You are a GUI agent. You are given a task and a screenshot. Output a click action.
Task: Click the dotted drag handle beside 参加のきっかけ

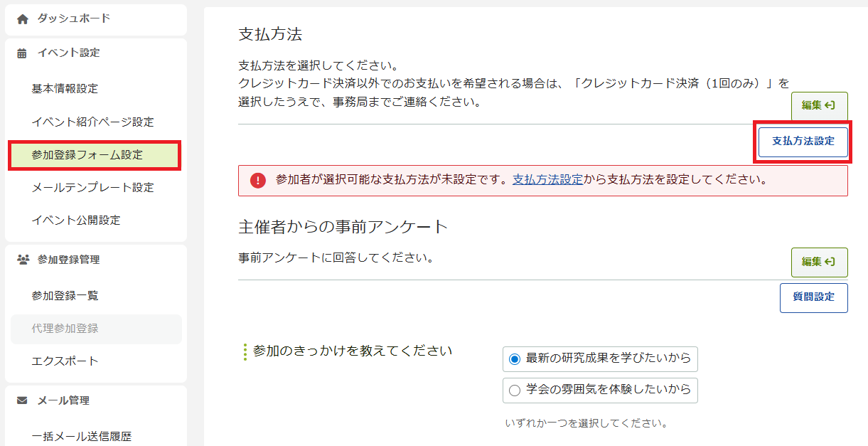pyautogui.click(x=245, y=351)
